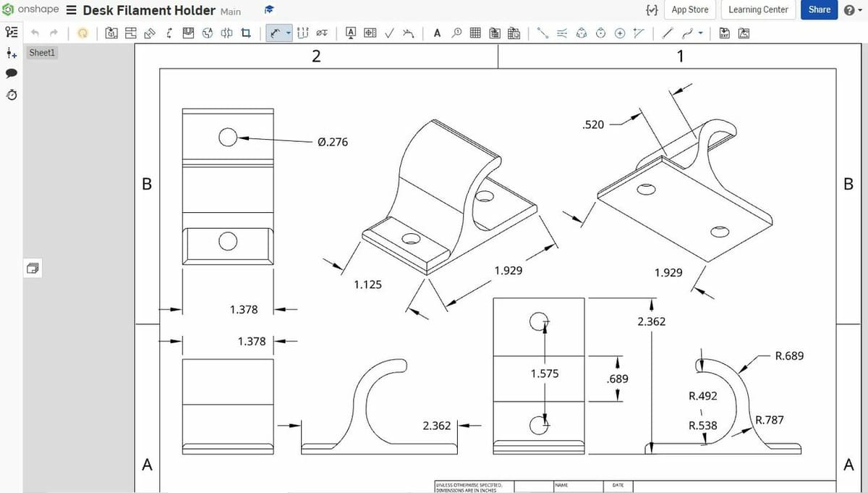This screenshot has width=868, height=493.
Task: Select the Crop view tool
Action: [x=246, y=33]
